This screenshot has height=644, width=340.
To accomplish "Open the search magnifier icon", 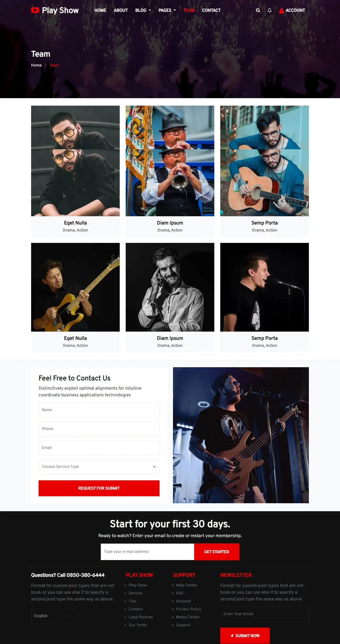I will click(258, 10).
